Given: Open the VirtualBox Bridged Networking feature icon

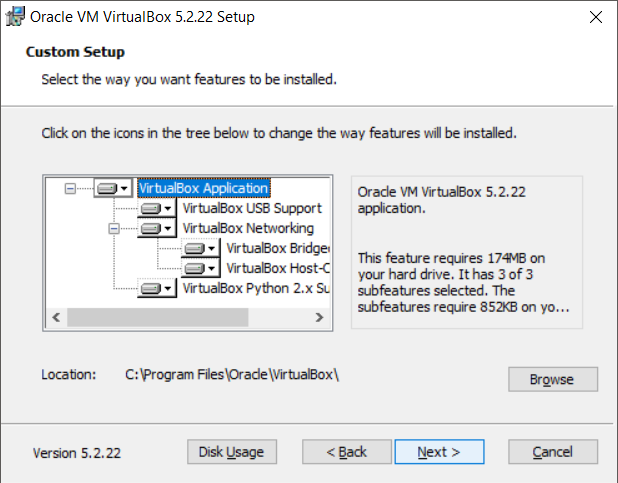Looking at the screenshot, I should click(200, 248).
